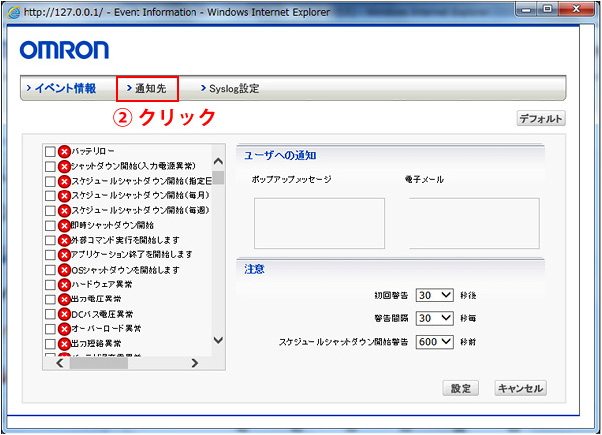Screen dimensions: 602x435
Task: Click the キャンセル button
Action: pos(520,388)
